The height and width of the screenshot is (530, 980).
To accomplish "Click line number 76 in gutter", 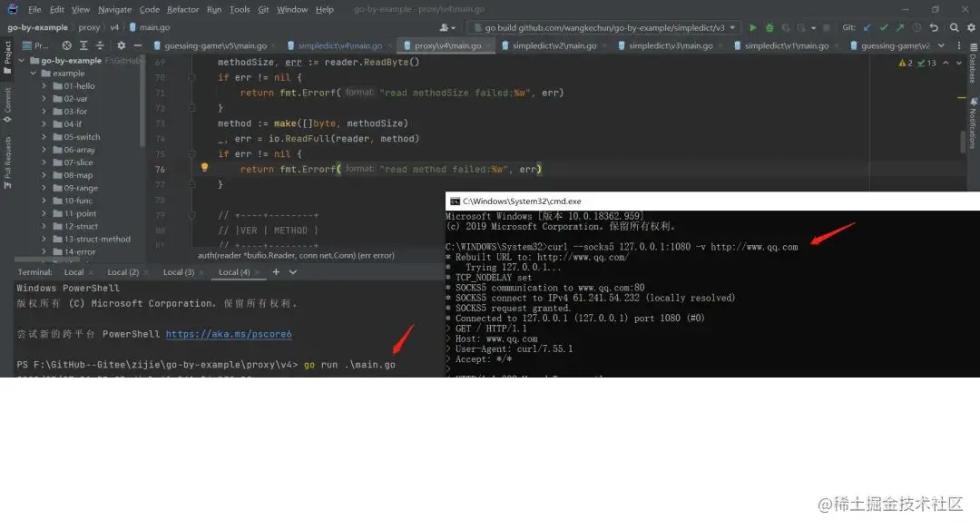I will [160, 170].
